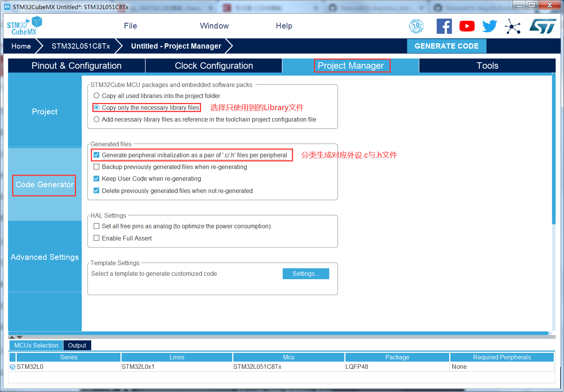Toggle Generate peripheral initialization per peripheral checkbox
The width and height of the screenshot is (564, 392).
pyautogui.click(x=97, y=155)
